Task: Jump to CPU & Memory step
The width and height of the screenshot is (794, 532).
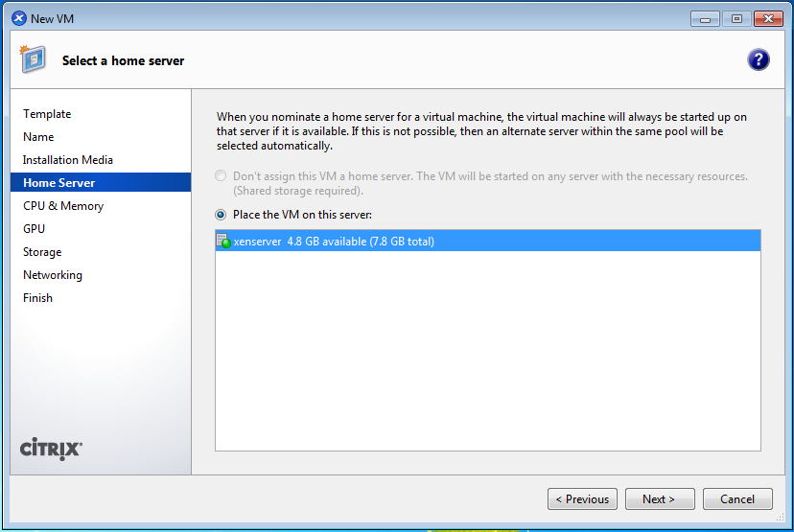Action: [x=63, y=206]
